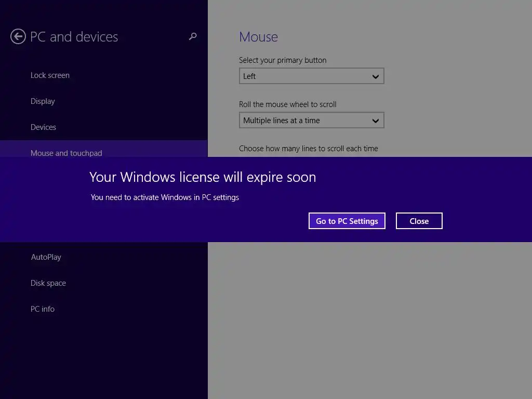Click Select your primary button label

[x=283, y=60]
